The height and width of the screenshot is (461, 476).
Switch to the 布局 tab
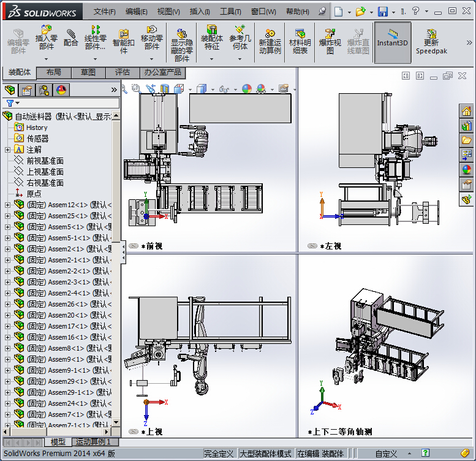tap(54, 72)
